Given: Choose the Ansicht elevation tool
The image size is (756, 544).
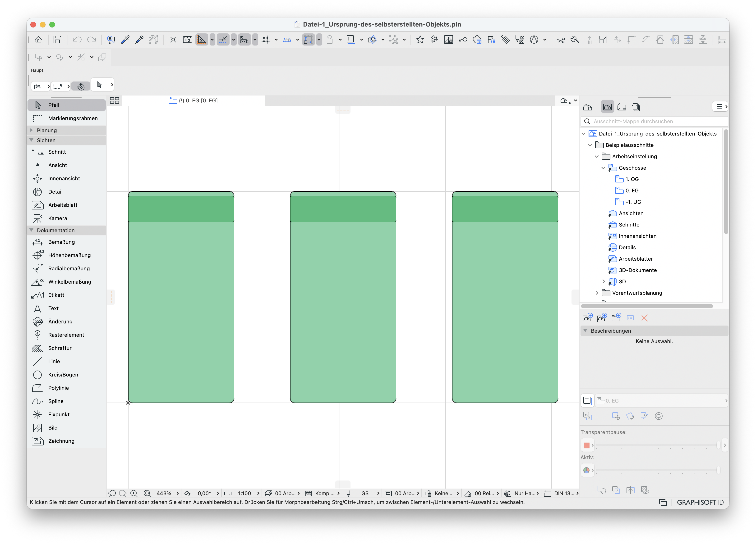Looking at the screenshot, I should coord(66,165).
